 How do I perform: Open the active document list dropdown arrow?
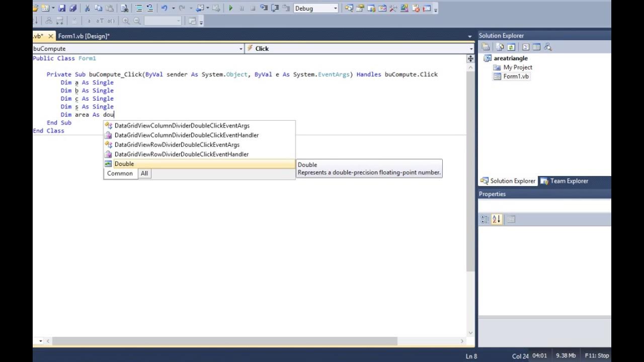click(x=470, y=36)
